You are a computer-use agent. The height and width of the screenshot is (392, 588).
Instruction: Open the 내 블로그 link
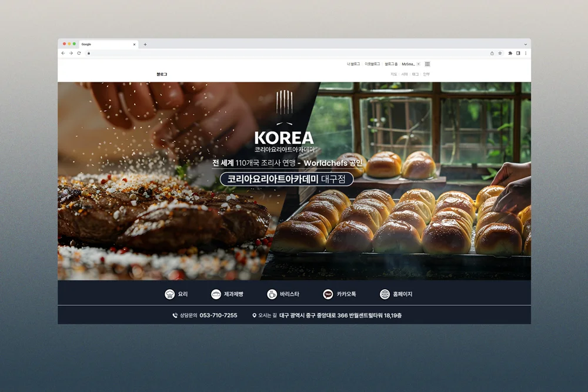353,64
